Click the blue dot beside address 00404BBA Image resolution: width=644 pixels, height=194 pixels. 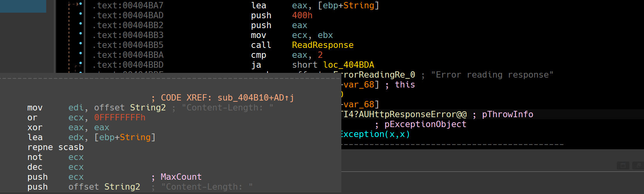pos(81,53)
